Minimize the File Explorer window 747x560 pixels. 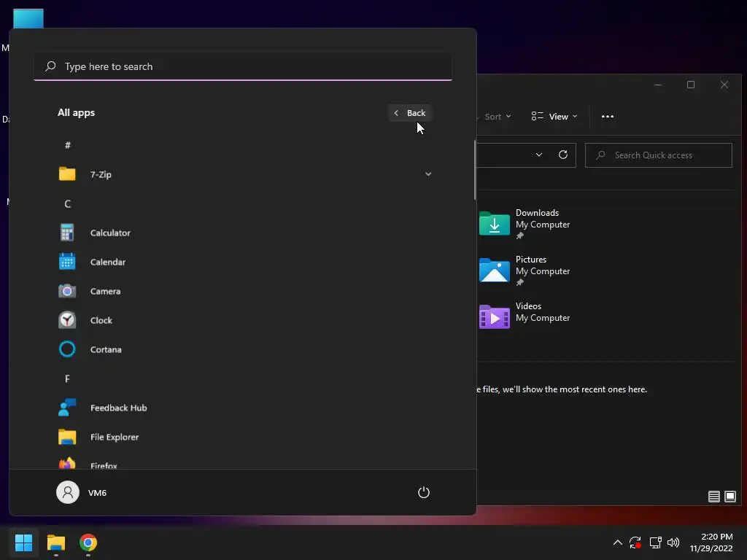(657, 85)
